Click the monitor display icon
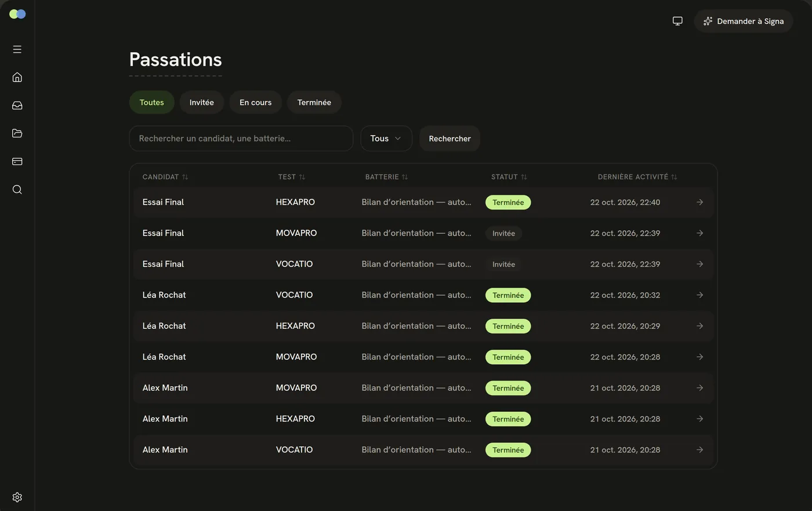Image resolution: width=812 pixels, height=511 pixels. coord(677,21)
